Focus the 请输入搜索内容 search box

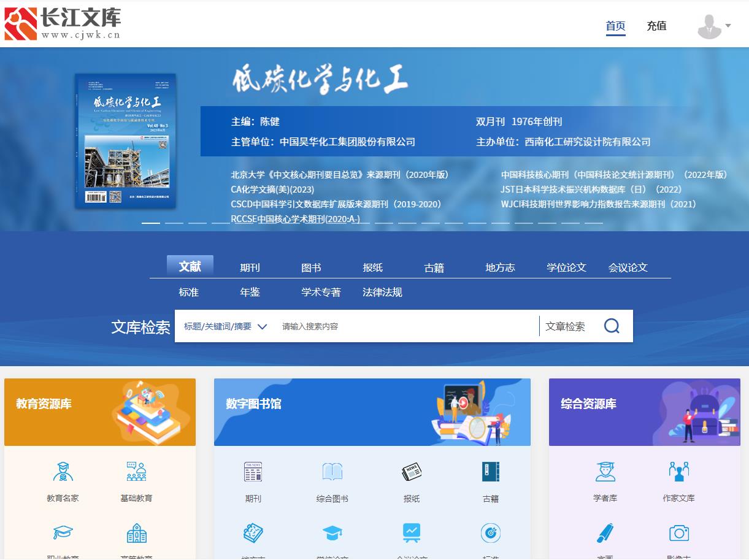pyautogui.click(x=407, y=326)
